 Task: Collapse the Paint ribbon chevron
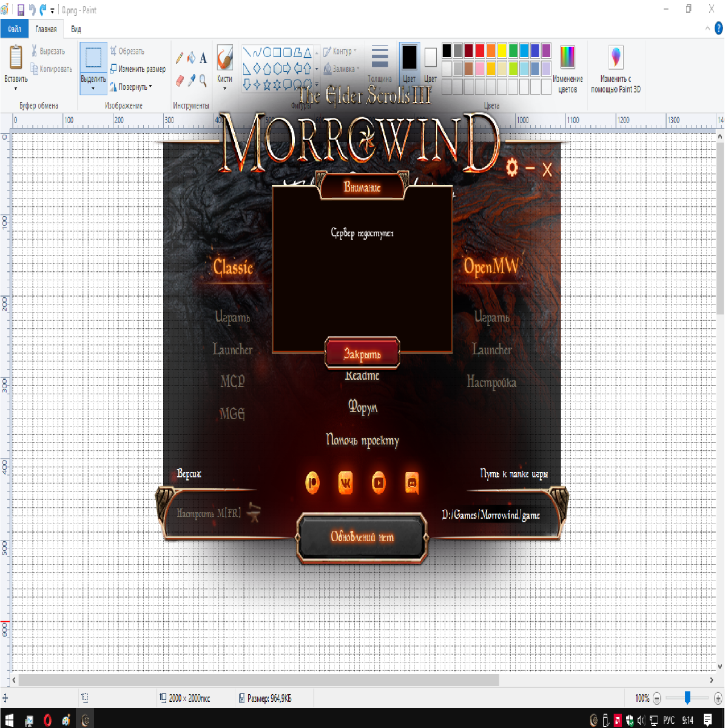[707, 29]
